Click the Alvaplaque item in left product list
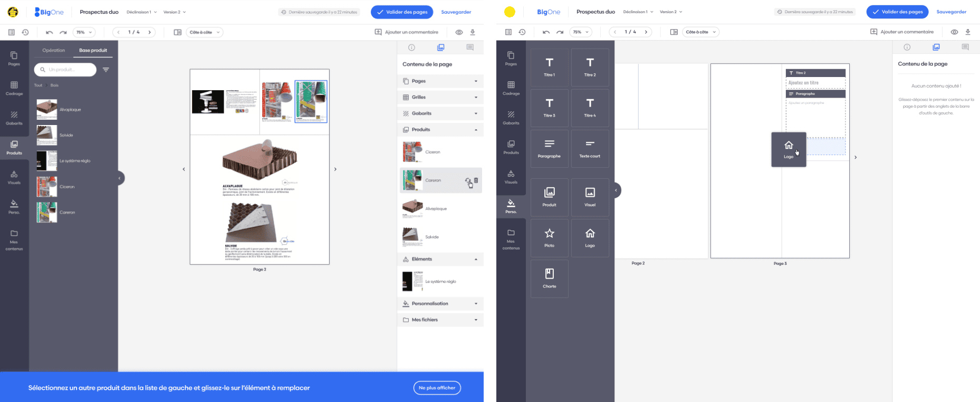Image resolution: width=980 pixels, height=402 pixels. coord(70,110)
